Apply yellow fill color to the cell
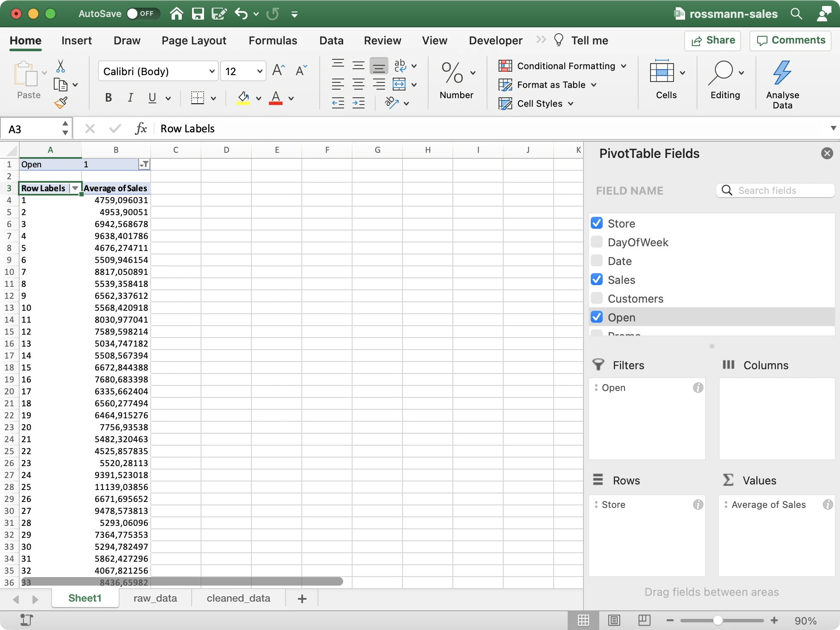This screenshot has width=840, height=630. 242,98
